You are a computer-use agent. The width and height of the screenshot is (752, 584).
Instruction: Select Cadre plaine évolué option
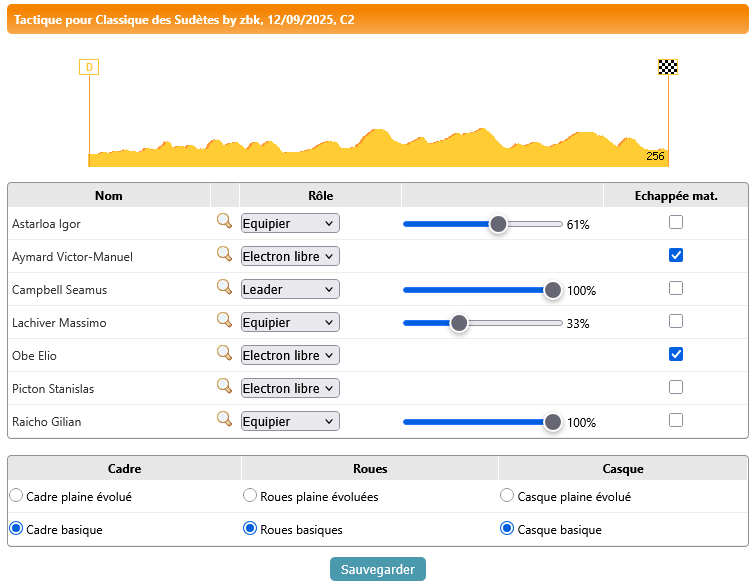click(x=16, y=495)
